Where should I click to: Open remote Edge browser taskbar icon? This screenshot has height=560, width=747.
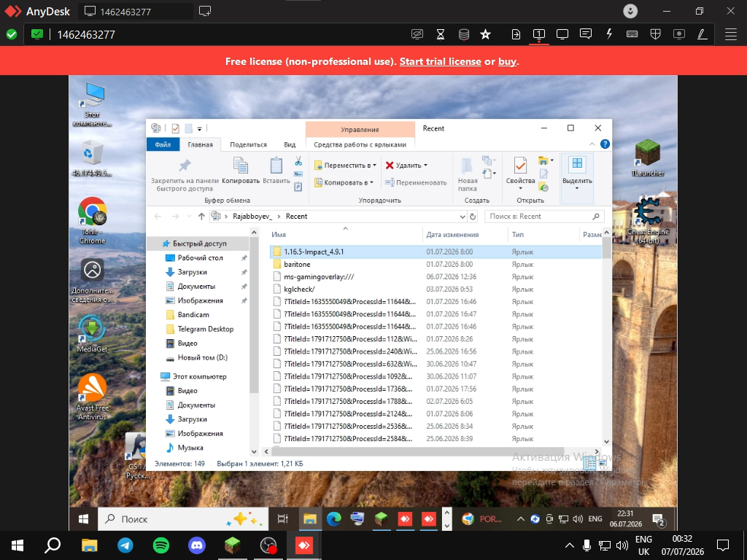(333, 519)
